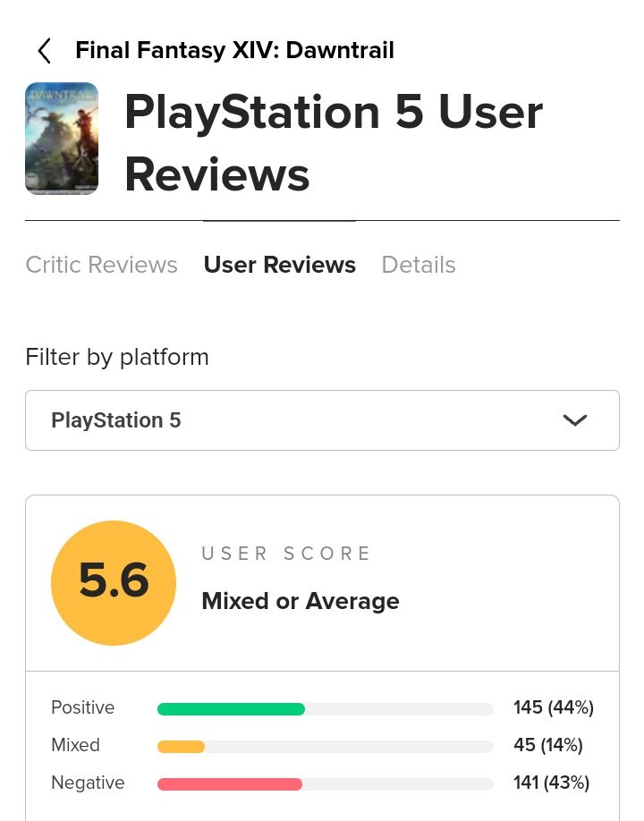644x821 pixels.
Task: Switch to the Critic Reviews tab
Action: (101, 265)
